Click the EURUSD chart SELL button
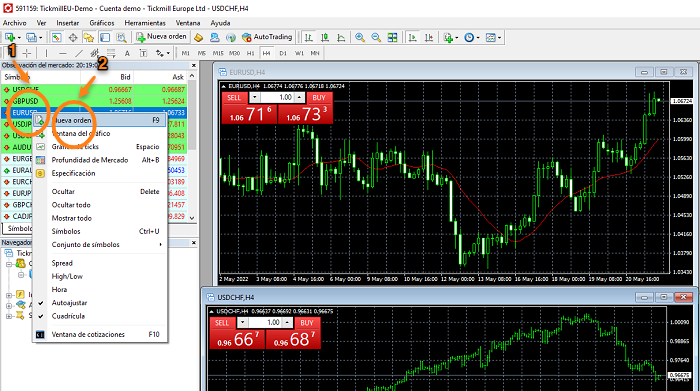700x391 pixels. point(234,97)
